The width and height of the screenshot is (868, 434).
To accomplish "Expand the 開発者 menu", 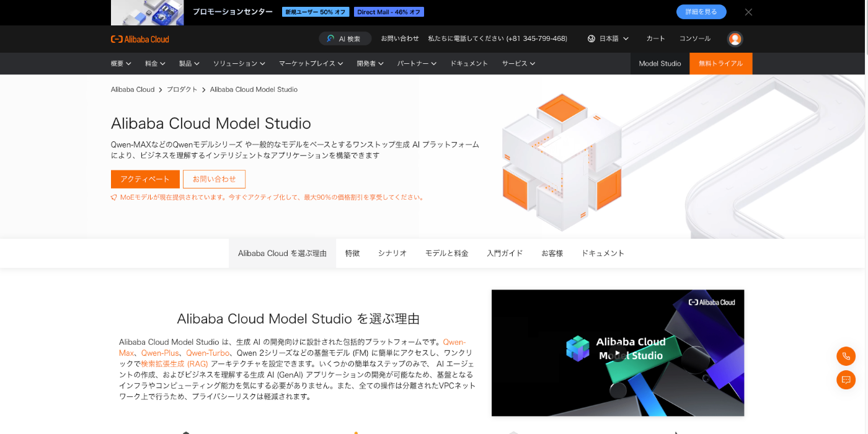I will [370, 63].
